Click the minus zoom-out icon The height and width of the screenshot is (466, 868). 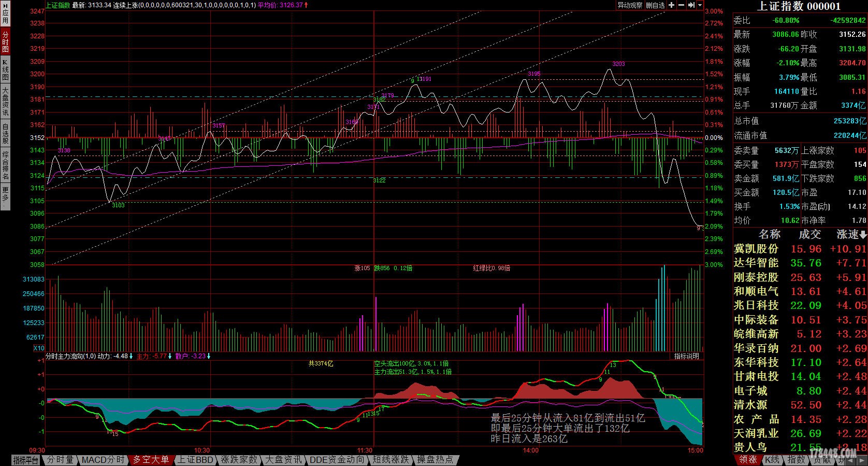[x=681, y=5]
